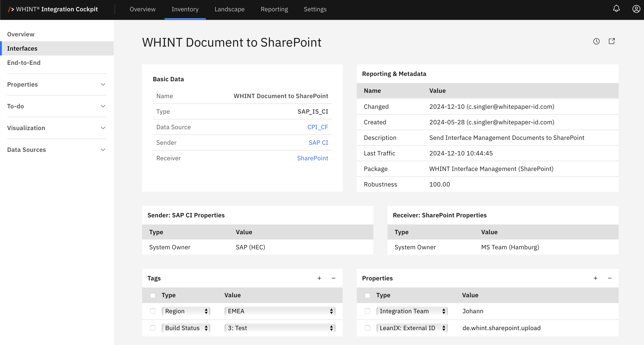
Task: Open the 3: Test value dropdown
Action: coord(280,328)
